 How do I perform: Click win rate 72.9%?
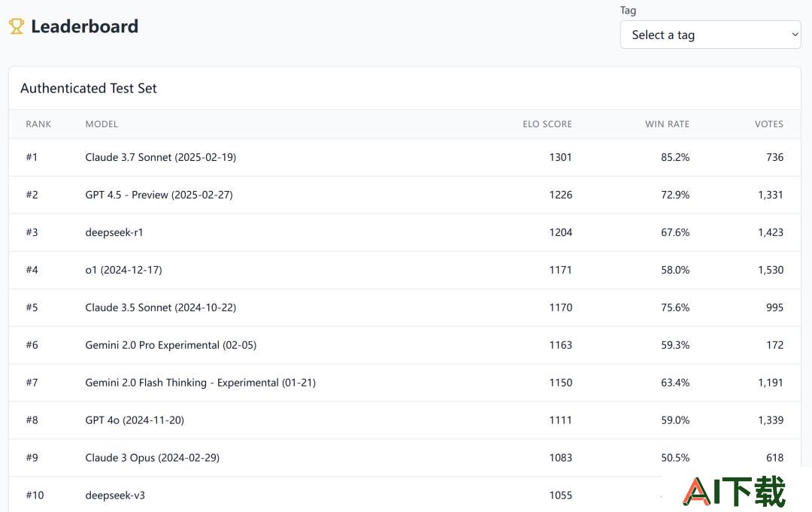[675, 195]
